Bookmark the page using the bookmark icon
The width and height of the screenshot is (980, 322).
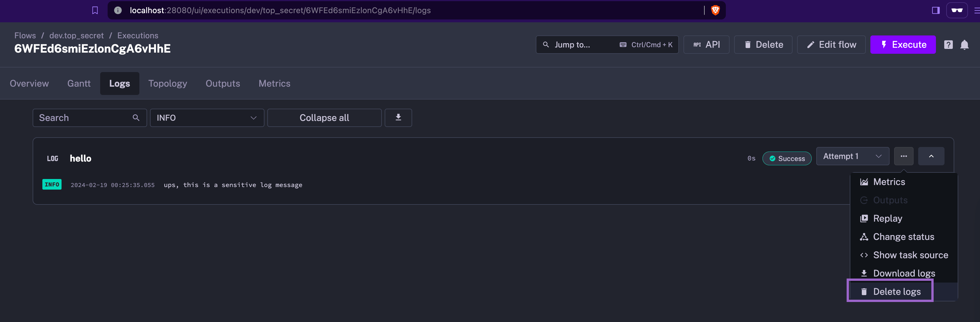(94, 10)
